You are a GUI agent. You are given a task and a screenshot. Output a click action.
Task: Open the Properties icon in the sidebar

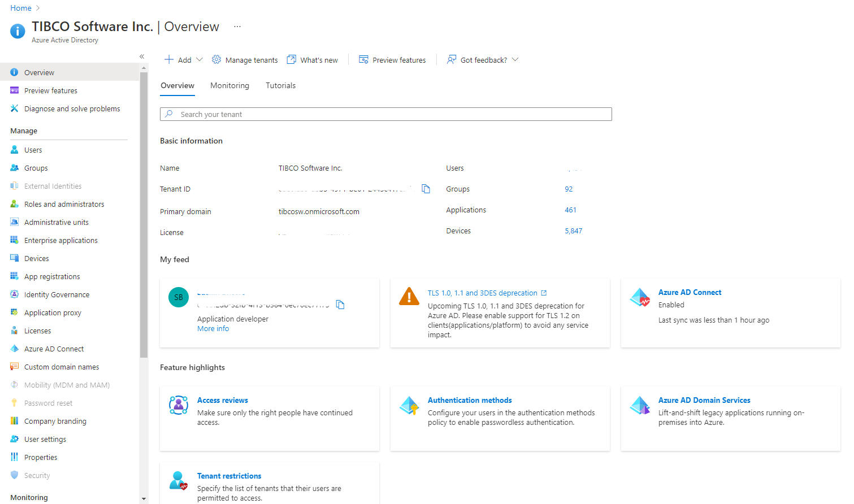point(15,457)
